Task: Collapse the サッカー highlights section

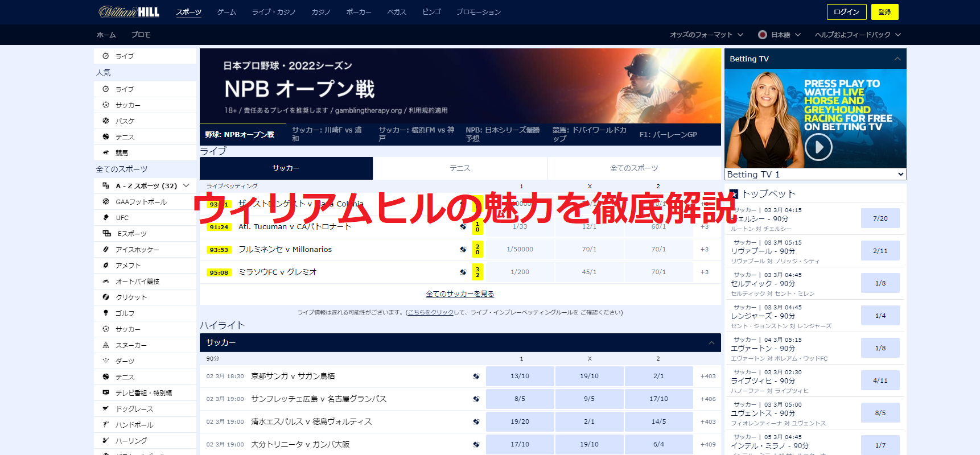Action: [x=711, y=342]
